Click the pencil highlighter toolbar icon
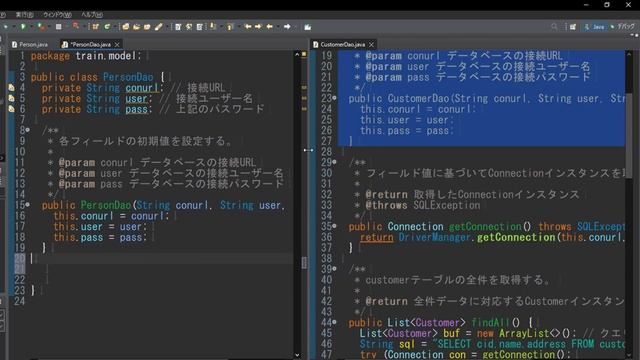 159,27
